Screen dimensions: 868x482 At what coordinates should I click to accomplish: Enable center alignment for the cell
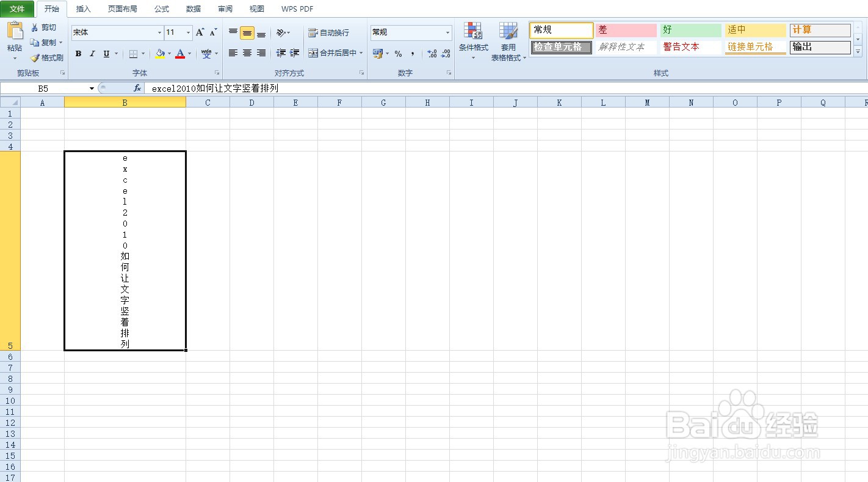click(x=247, y=54)
